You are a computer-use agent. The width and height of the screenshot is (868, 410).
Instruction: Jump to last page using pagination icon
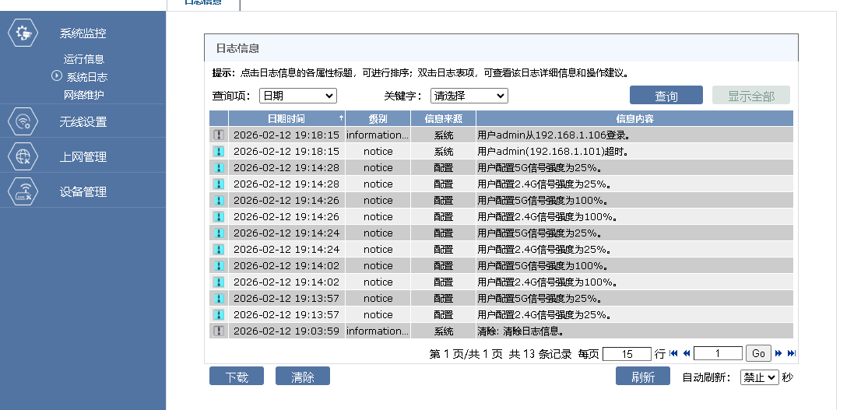pyautogui.click(x=792, y=353)
